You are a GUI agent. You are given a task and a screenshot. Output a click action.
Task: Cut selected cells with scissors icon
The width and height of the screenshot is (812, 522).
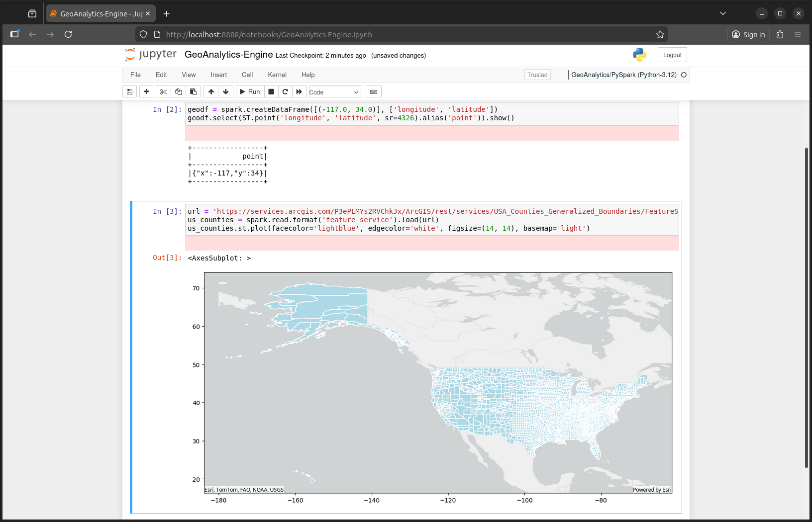point(163,91)
